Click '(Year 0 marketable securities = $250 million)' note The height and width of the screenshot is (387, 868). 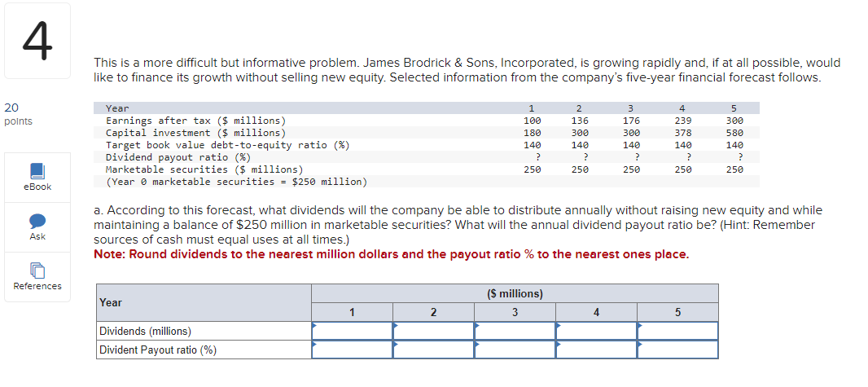coord(236,182)
